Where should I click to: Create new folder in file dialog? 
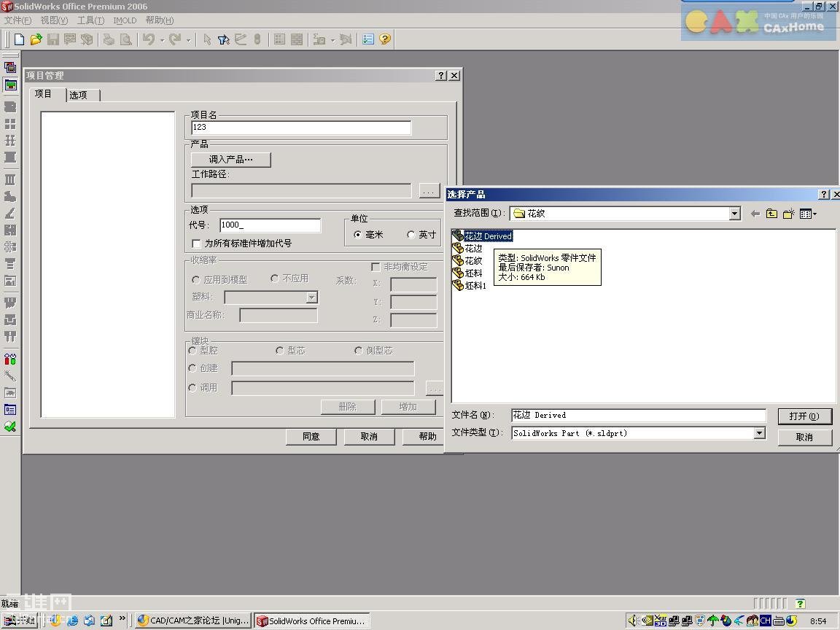pyautogui.click(x=788, y=214)
